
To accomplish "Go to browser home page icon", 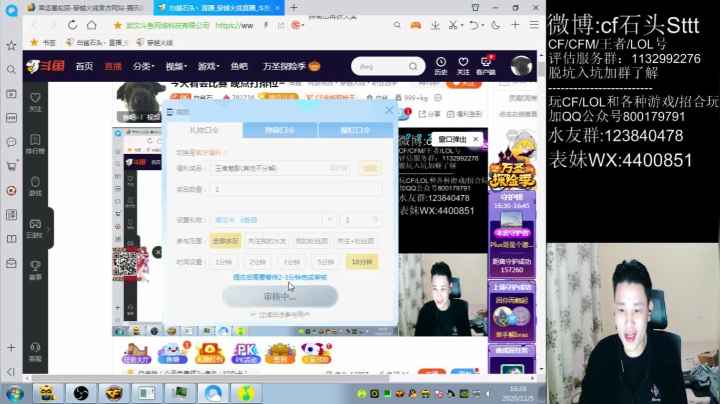I will click(x=91, y=25).
